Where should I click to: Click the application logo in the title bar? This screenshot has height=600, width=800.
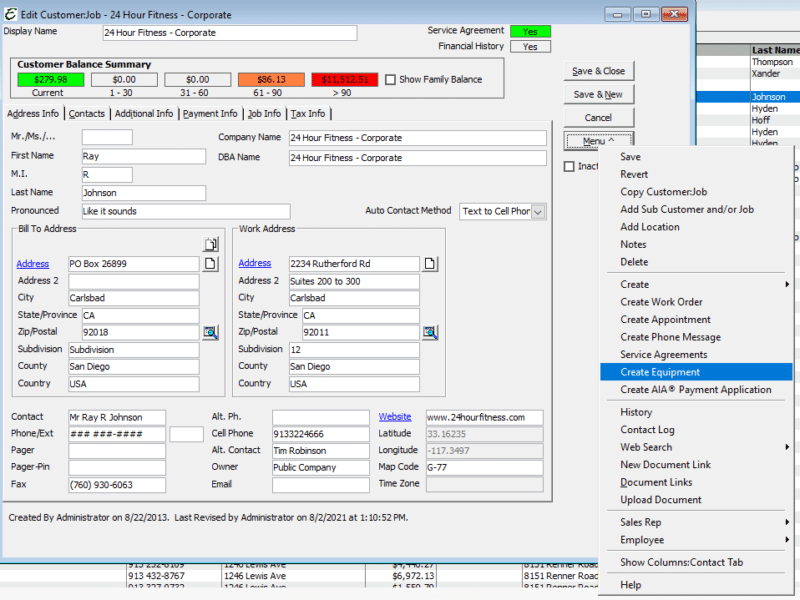click(10, 14)
